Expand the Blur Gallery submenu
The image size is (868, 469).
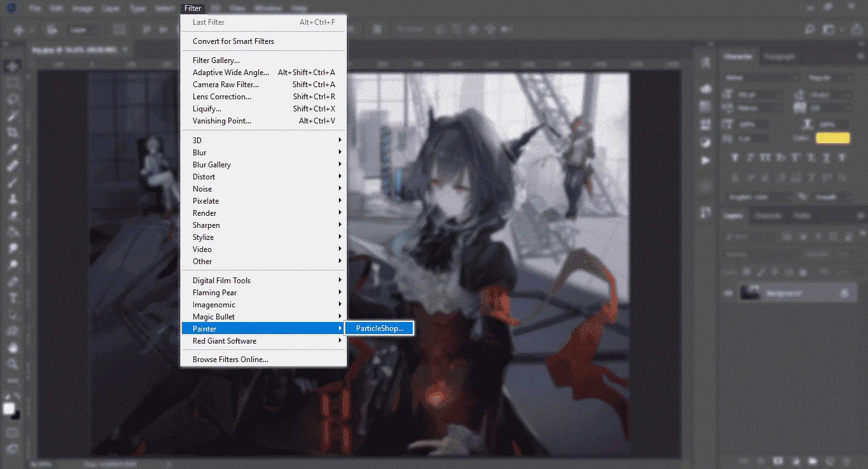click(x=264, y=165)
